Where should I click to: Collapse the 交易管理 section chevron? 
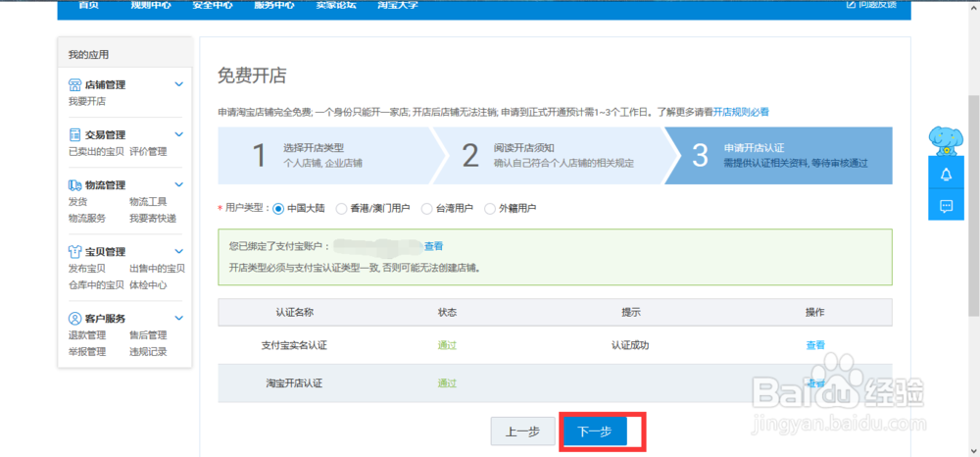178,134
